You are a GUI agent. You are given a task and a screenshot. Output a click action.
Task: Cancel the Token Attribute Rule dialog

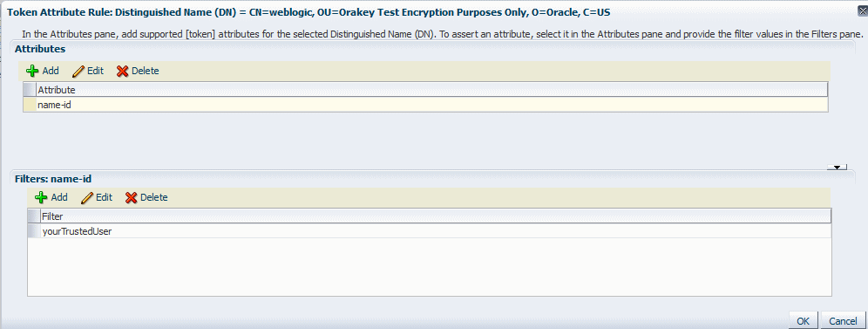point(843,321)
